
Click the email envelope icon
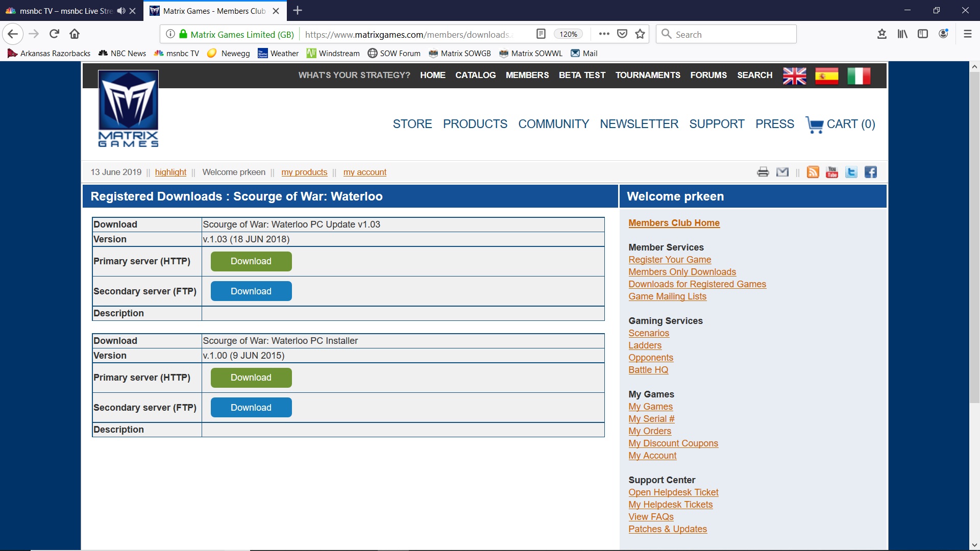(x=782, y=172)
